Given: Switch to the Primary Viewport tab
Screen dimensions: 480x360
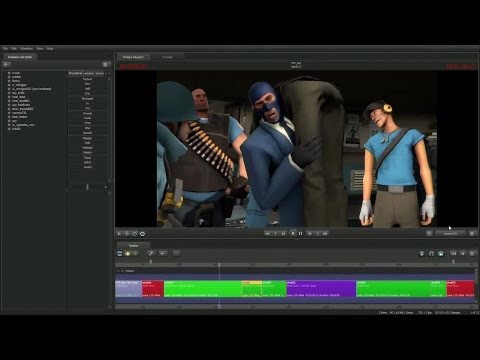Looking at the screenshot, I should [133, 57].
